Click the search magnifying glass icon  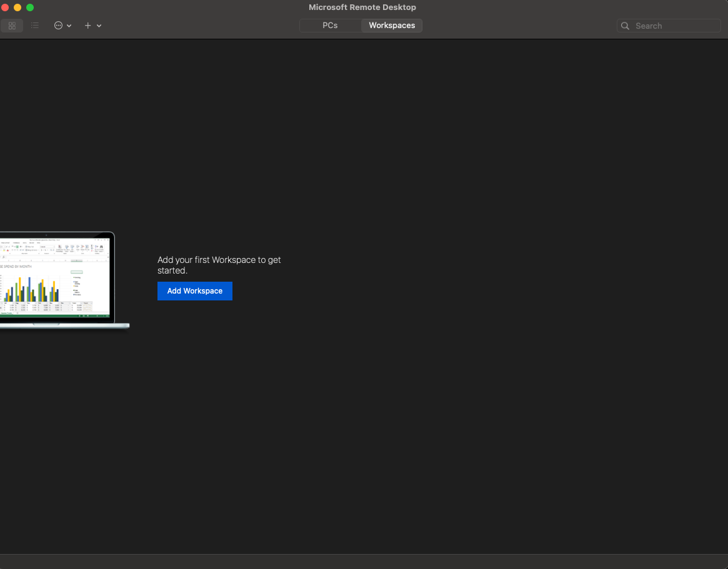point(625,26)
